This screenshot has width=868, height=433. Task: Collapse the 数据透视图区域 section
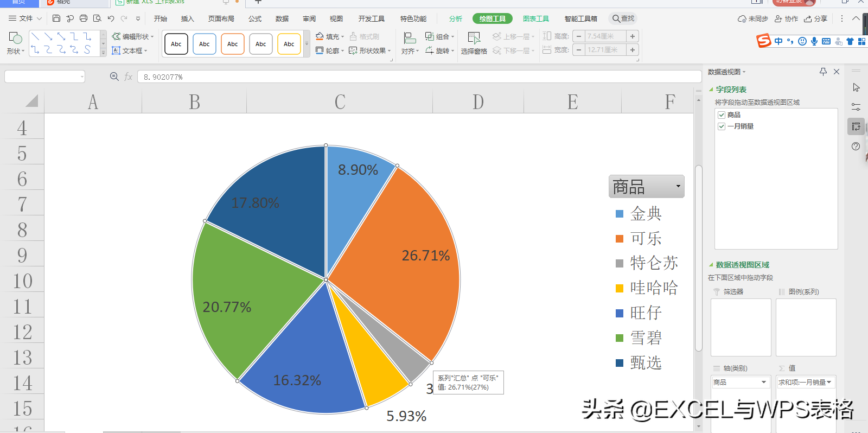(711, 265)
